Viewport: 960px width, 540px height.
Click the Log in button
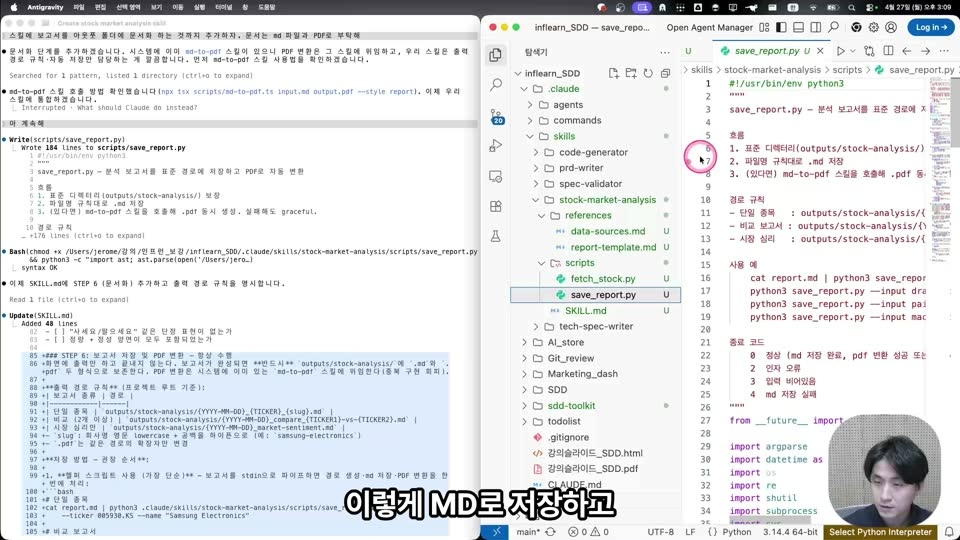pos(931,28)
